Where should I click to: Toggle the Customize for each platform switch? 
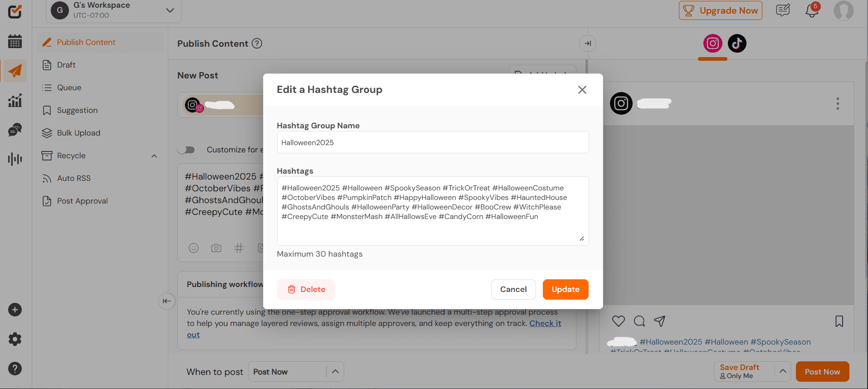pyautogui.click(x=186, y=150)
